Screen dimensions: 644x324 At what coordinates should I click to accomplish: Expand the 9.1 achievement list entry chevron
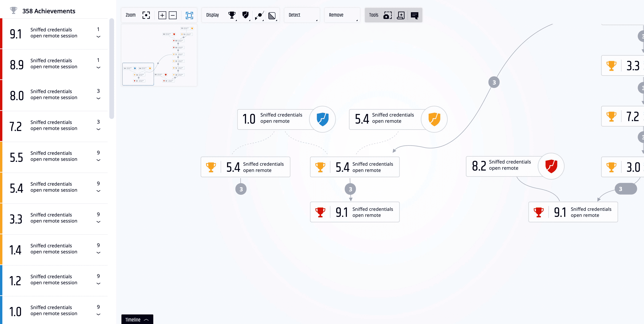pyautogui.click(x=98, y=37)
